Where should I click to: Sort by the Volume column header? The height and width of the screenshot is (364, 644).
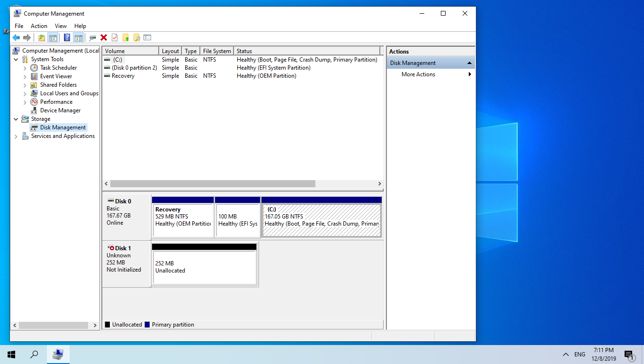(131, 51)
